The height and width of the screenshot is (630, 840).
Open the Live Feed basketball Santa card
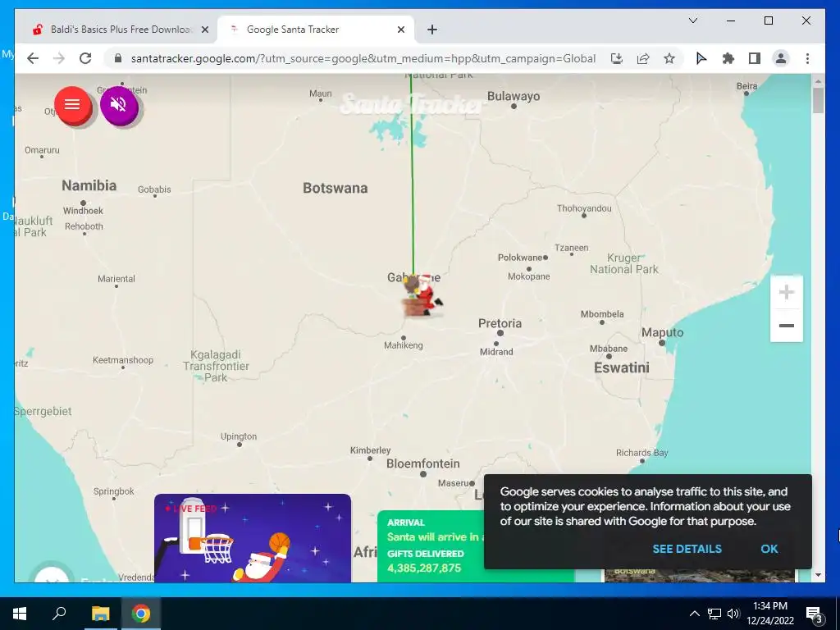click(x=253, y=538)
